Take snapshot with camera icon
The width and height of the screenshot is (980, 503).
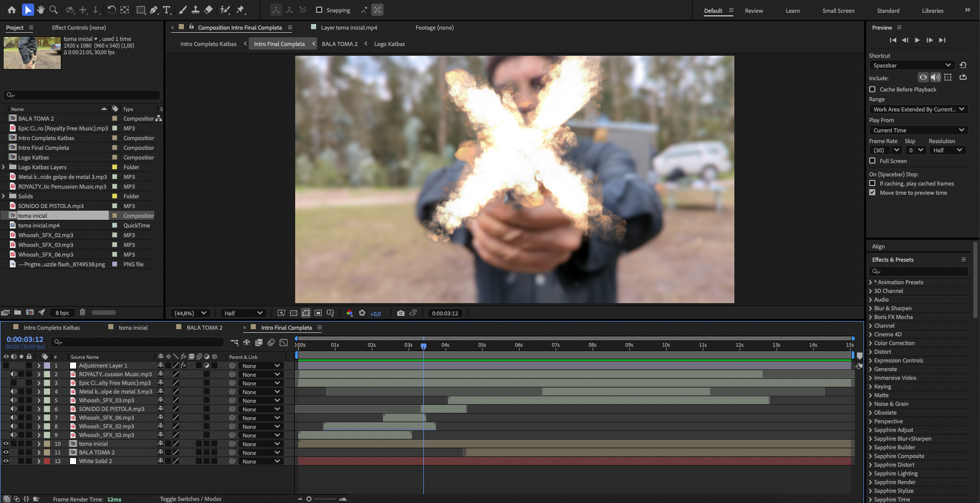[401, 313]
